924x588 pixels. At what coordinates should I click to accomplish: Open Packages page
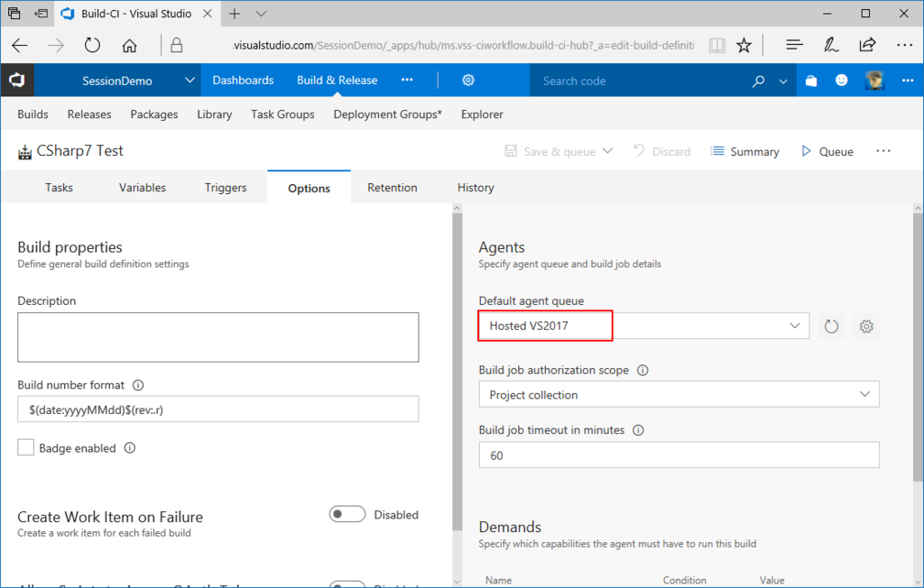pos(153,115)
